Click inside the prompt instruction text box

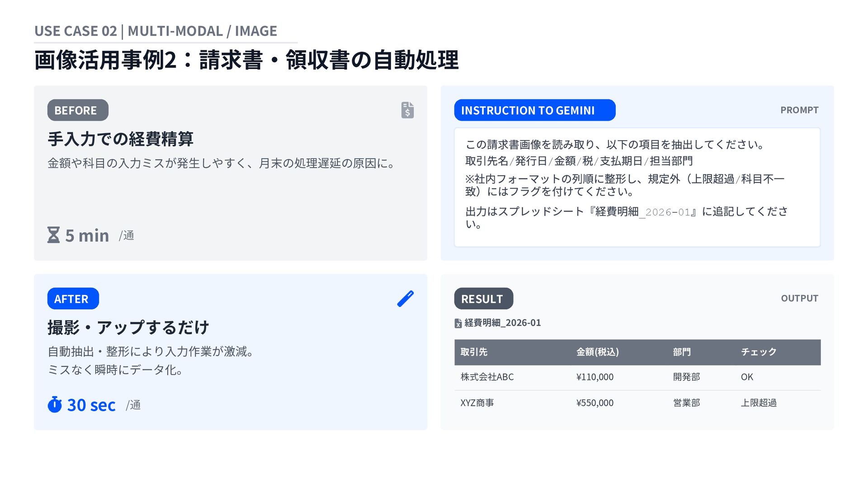(637, 187)
